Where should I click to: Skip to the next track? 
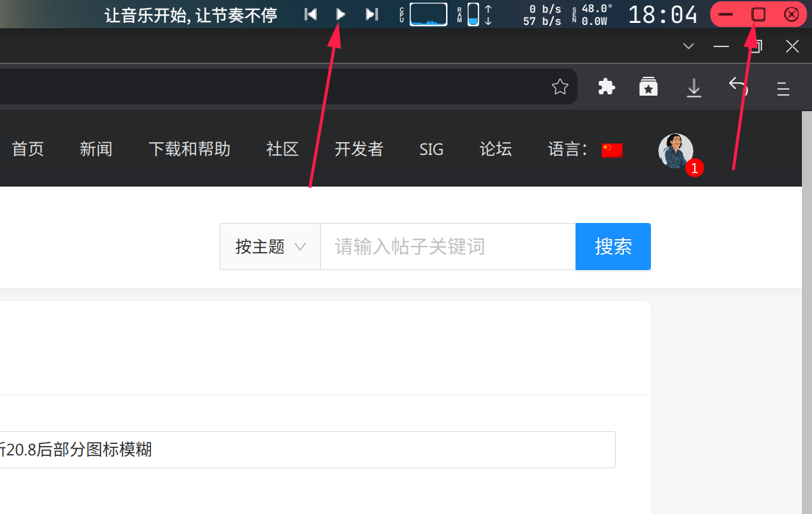[x=371, y=14]
